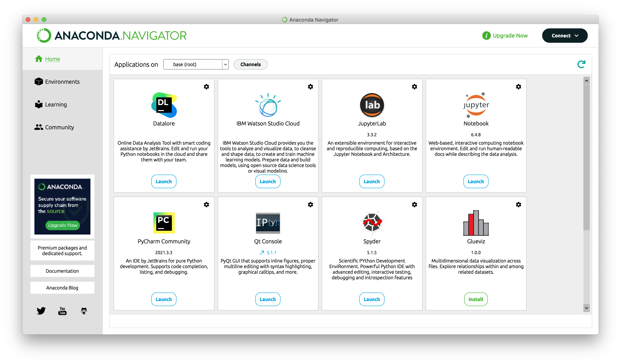
Task: Click the Connect dropdown button
Action: [x=564, y=36]
